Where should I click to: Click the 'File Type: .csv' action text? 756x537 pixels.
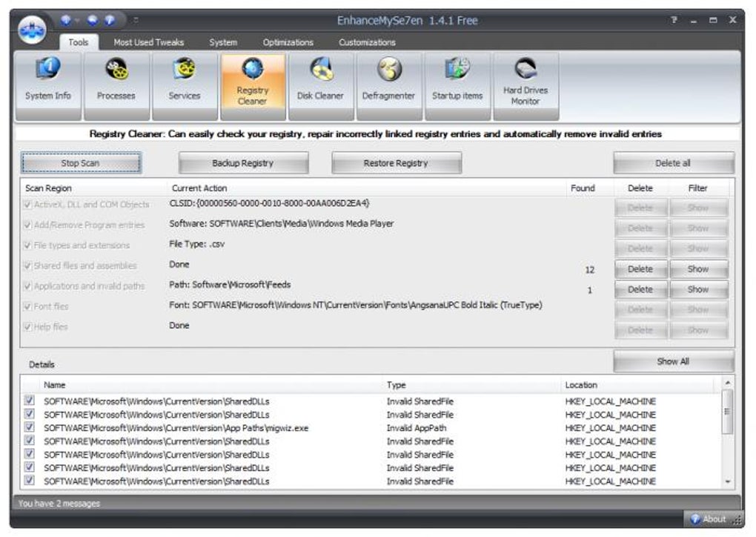(196, 244)
